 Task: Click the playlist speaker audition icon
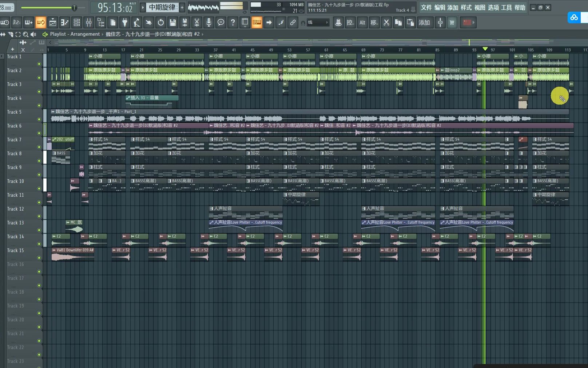pyautogui.click(x=33, y=34)
